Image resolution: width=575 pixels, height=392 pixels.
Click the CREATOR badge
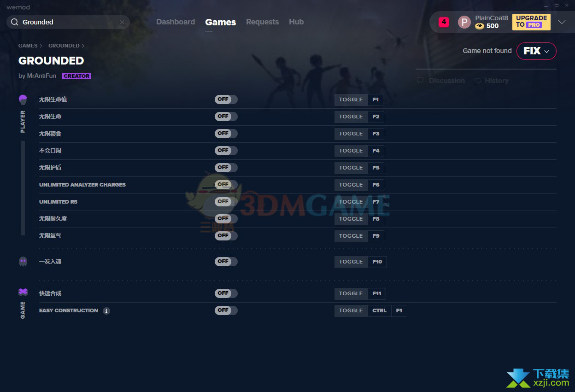[x=76, y=76]
